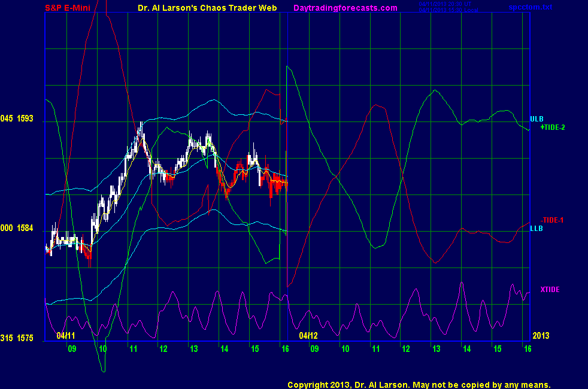588x389 pixels.
Task: Click the cyan 'LLB' band label
Action: [537, 228]
